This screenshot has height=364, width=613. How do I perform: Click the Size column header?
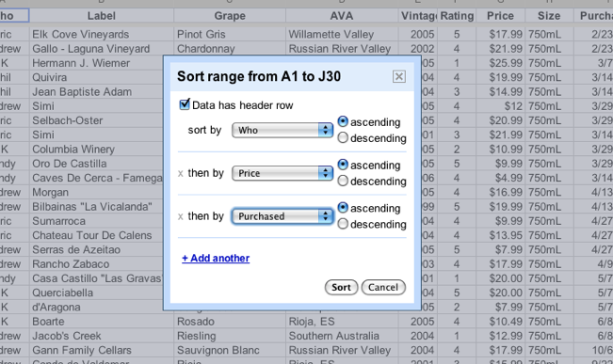pos(549,16)
